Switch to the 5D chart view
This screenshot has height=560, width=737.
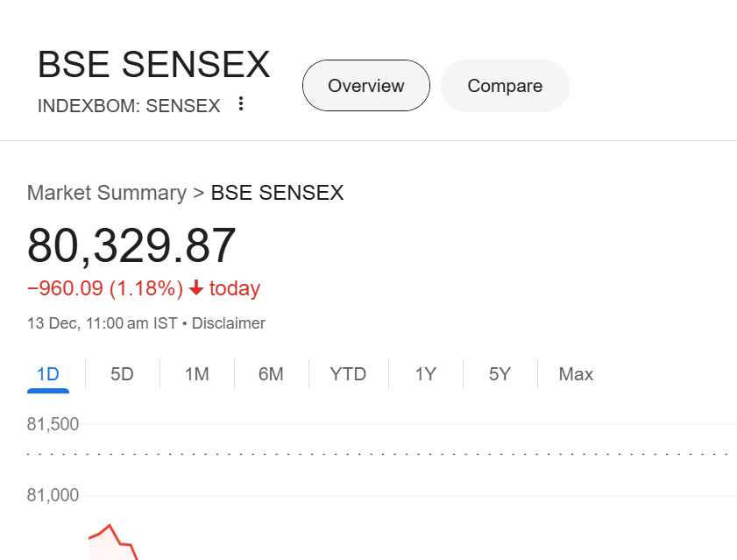coord(122,373)
